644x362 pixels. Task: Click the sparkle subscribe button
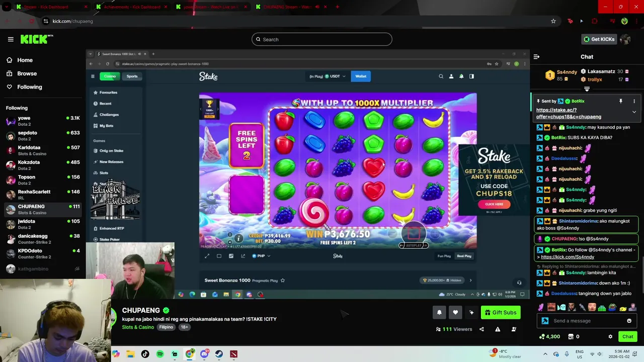point(471,312)
